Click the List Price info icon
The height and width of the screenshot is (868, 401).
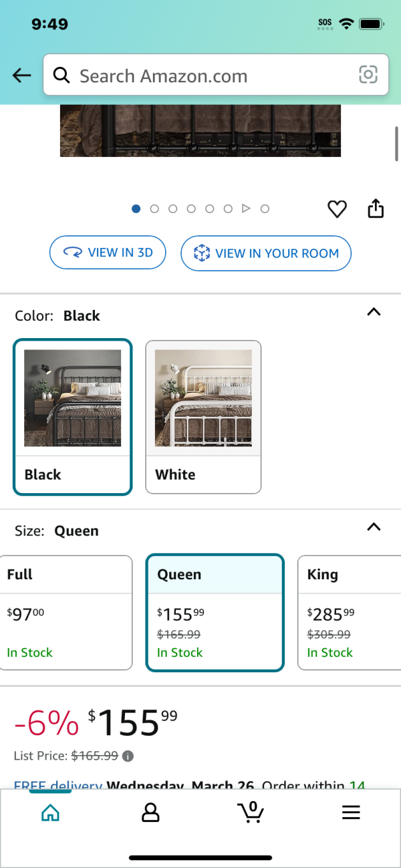[x=128, y=756]
